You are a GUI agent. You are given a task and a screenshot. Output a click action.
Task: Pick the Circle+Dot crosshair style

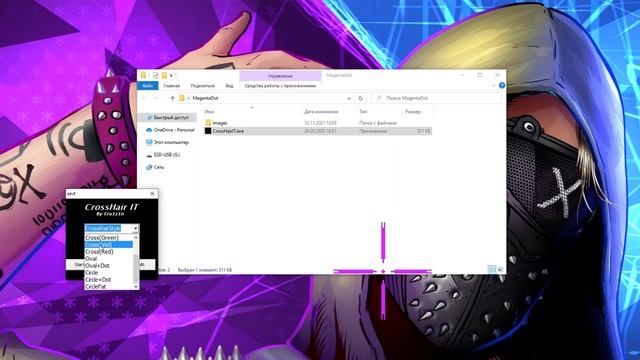click(109, 279)
